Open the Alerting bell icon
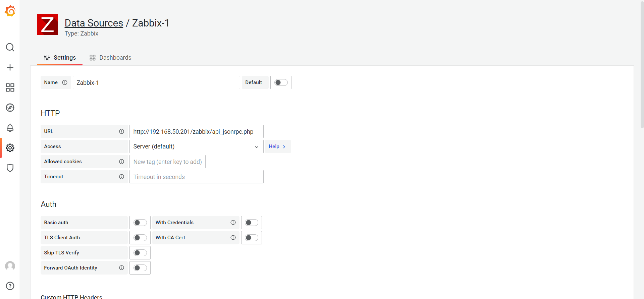This screenshot has height=299, width=644. (10, 128)
